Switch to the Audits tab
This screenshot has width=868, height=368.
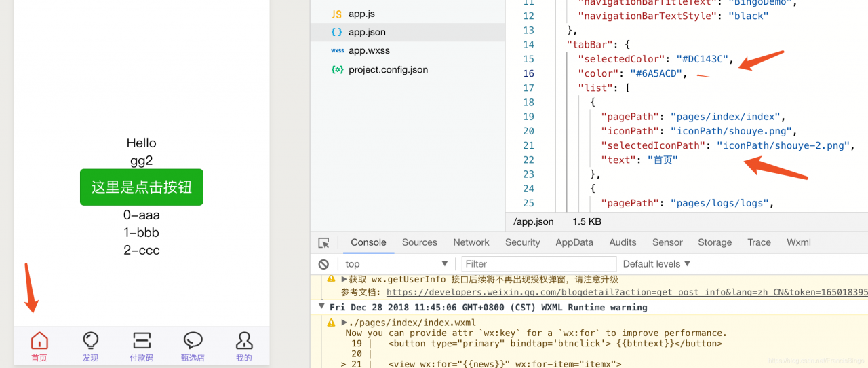tap(623, 242)
